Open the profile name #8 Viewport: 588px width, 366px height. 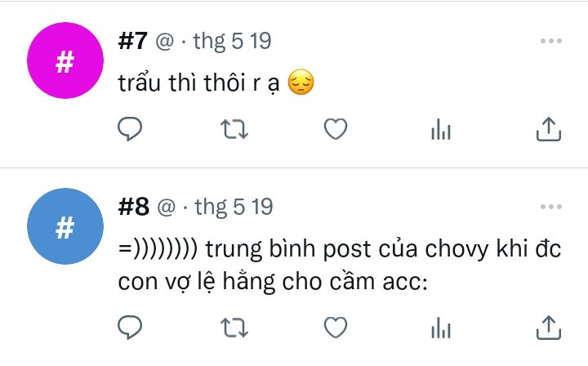(133, 207)
